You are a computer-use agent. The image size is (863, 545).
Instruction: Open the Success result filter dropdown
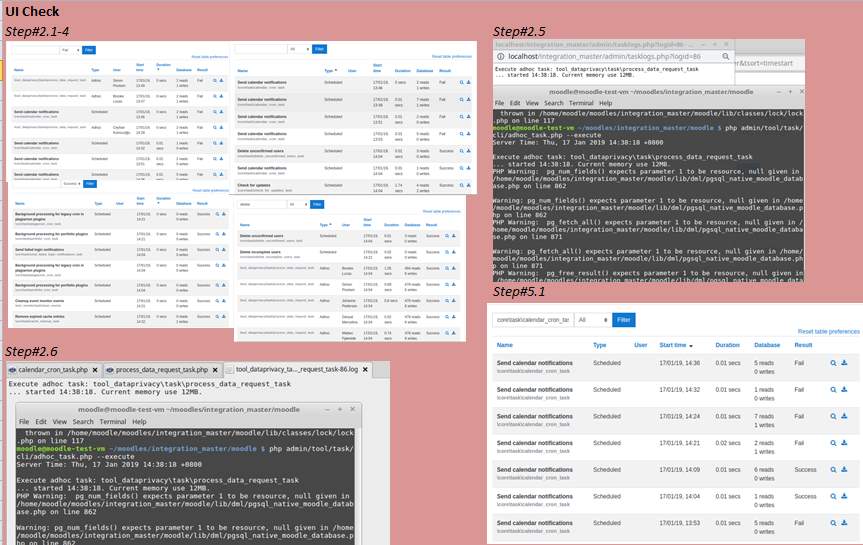click(72, 183)
